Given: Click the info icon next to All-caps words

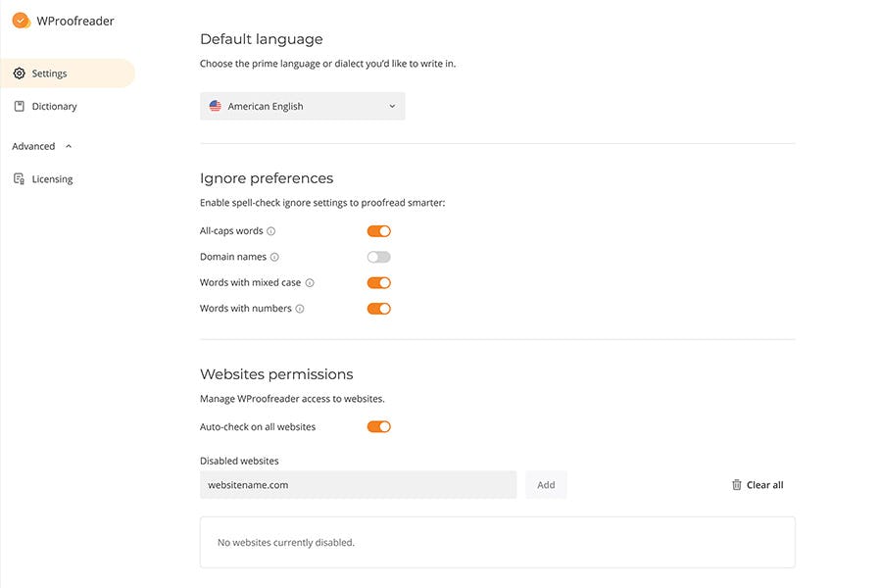Looking at the screenshot, I should coord(271,231).
